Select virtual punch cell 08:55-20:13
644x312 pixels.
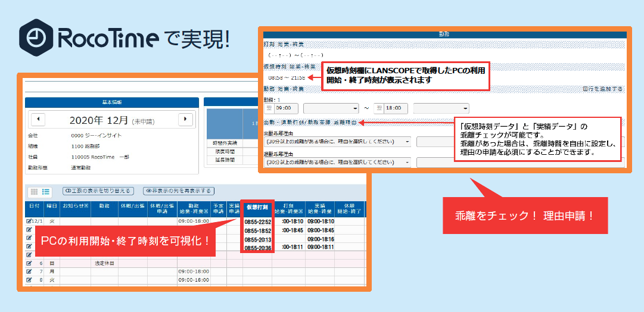point(257,239)
